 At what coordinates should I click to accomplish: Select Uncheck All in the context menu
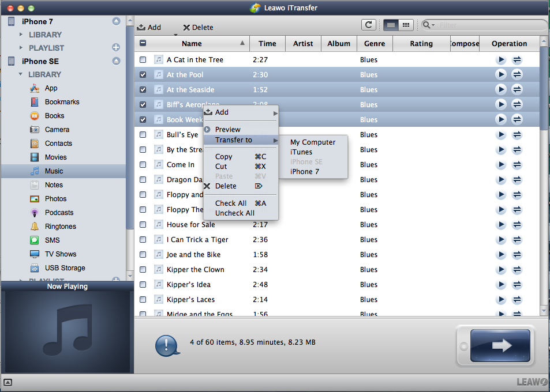point(234,213)
